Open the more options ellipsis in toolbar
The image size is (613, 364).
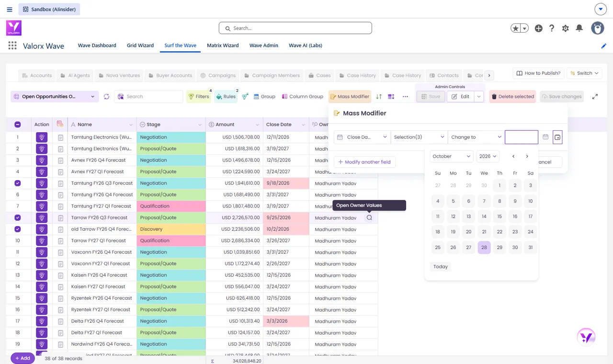tap(405, 96)
